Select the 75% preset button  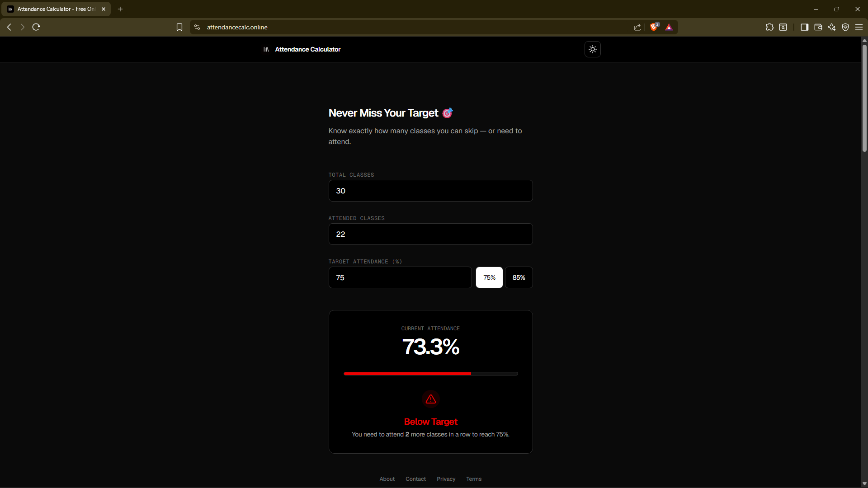point(489,277)
